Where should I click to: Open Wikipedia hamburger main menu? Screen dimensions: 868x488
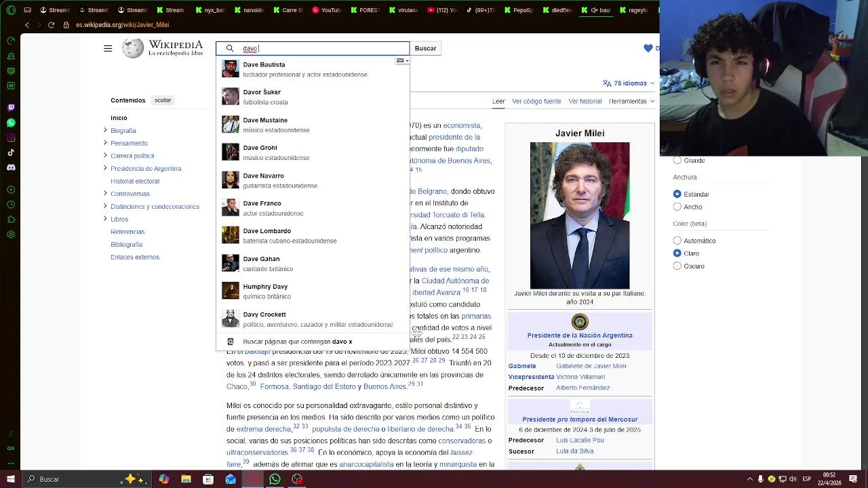click(x=108, y=48)
